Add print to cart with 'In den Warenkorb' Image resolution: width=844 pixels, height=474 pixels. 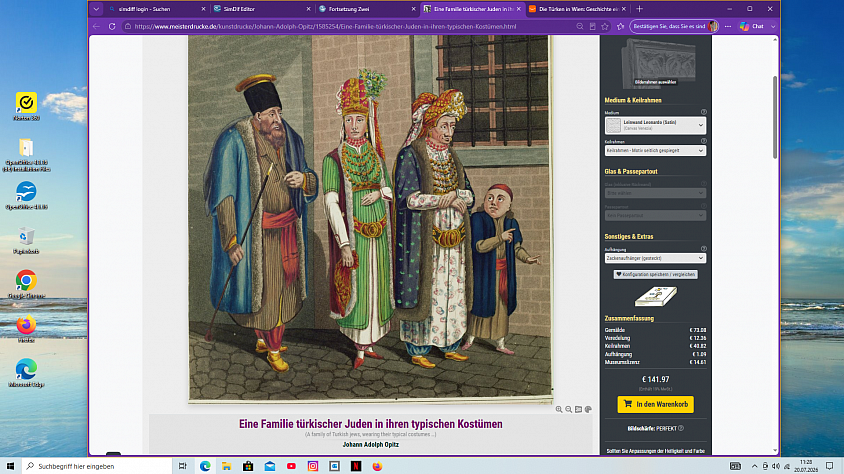pyautogui.click(x=656, y=404)
